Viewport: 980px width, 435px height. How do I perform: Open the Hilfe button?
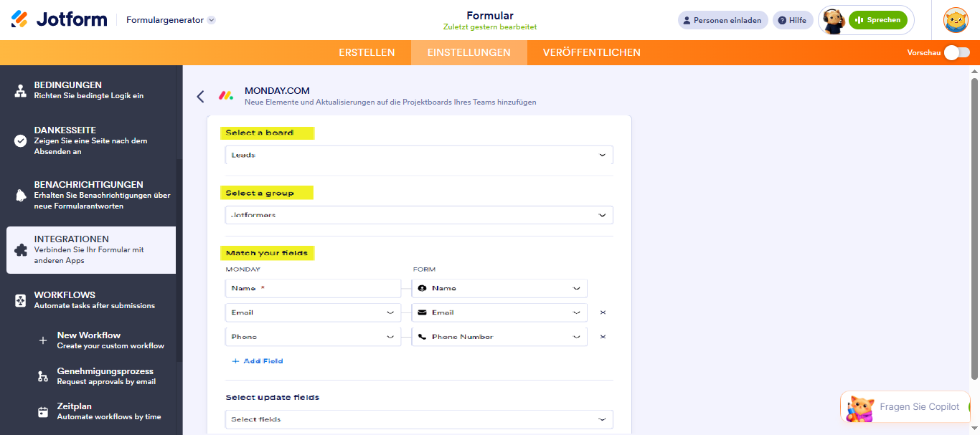(793, 20)
